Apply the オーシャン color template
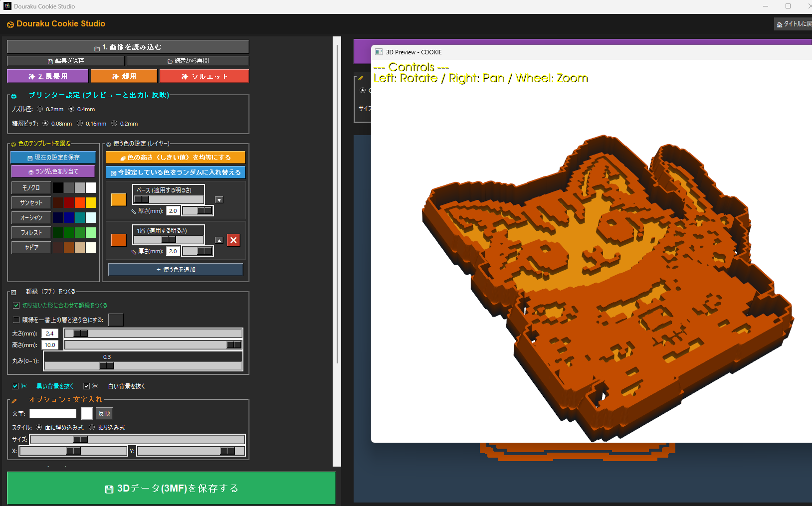This screenshot has width=812, height=506. coord(31,218)
